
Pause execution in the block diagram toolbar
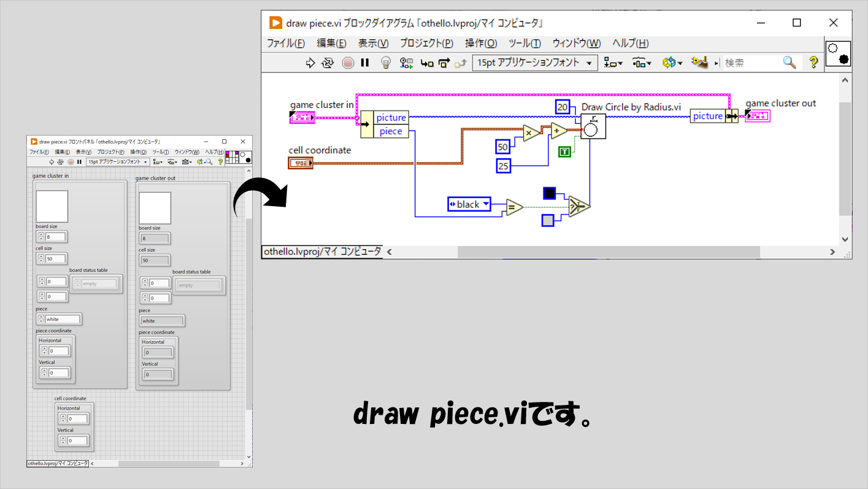point(365,63)
